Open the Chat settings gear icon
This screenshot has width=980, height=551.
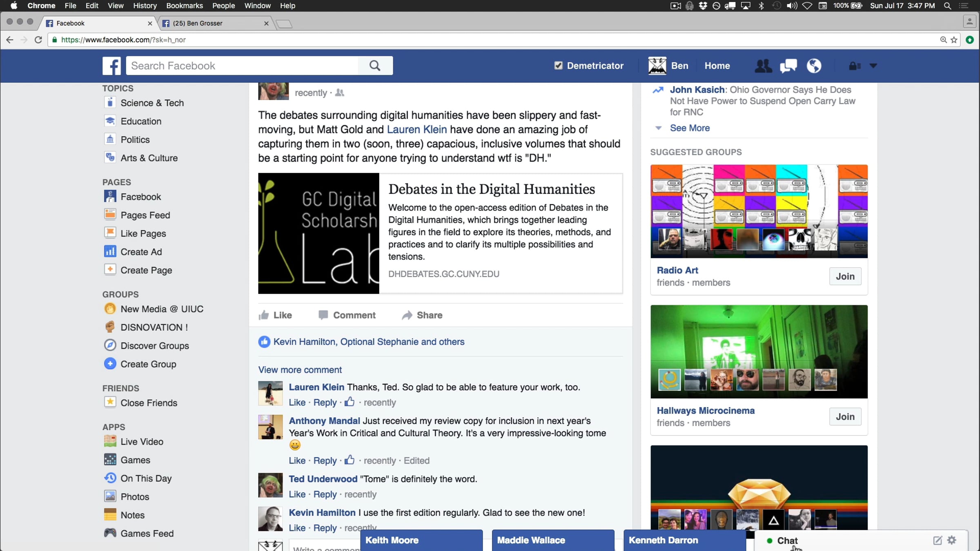(952, 540)
